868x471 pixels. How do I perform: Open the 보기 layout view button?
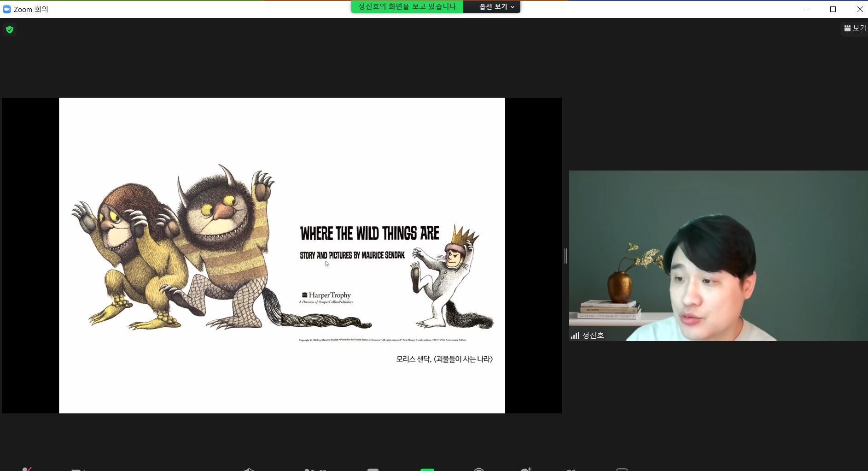click(x=855, y=28)
